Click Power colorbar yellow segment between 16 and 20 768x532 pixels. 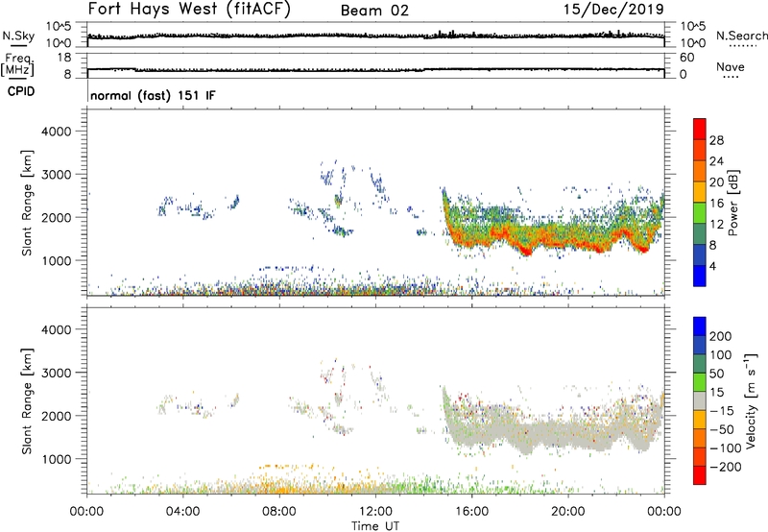coord(700,192)
